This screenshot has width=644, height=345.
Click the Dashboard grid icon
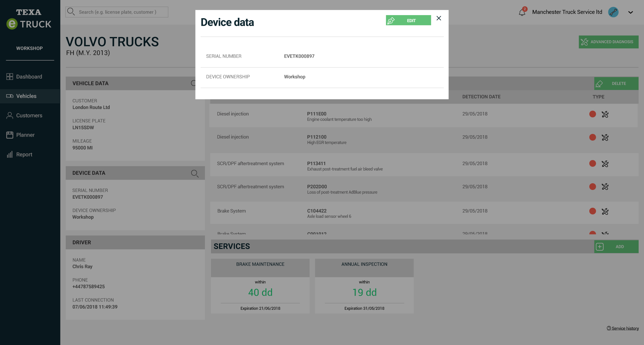click(x=10, y=77)
